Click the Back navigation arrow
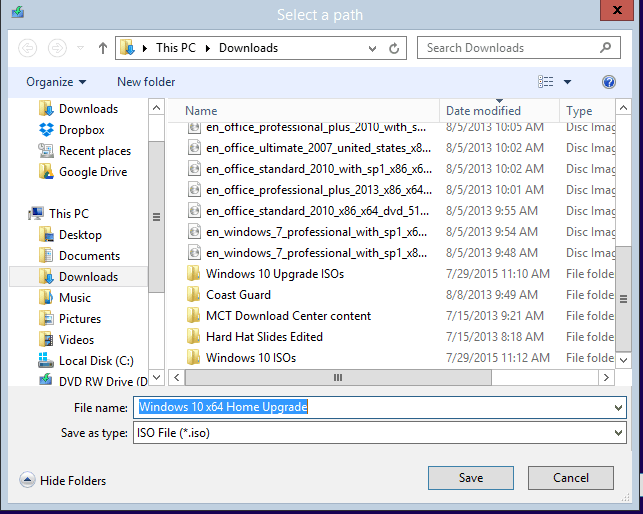The image size is (643, 514). tap(27, 48)
